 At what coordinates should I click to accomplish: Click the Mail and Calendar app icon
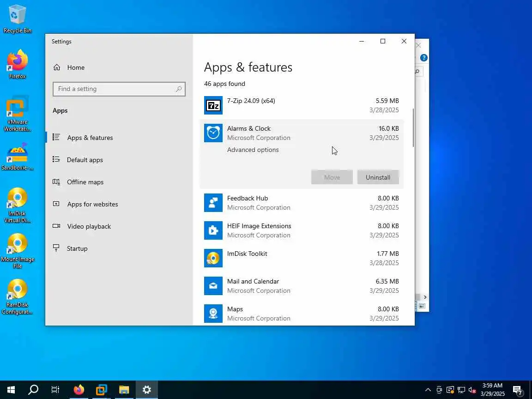(213, 286)
